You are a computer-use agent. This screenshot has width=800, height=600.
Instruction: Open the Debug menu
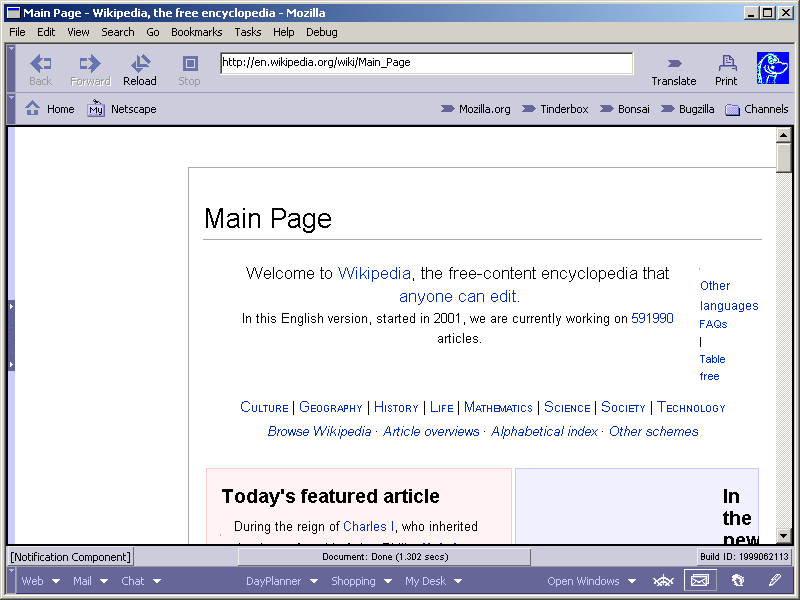(x=321, y=32)
